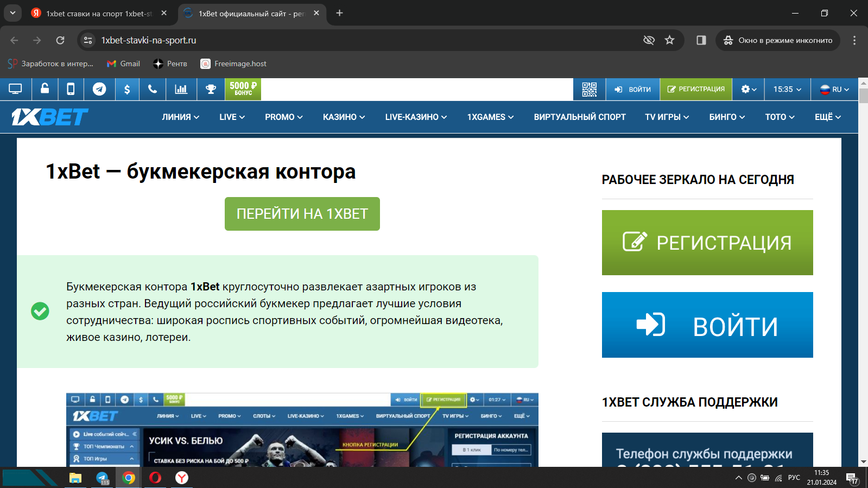The image size is (868, 488).
Task: Expand the ЛИНИЯ menu
Action: pos(181,117)
